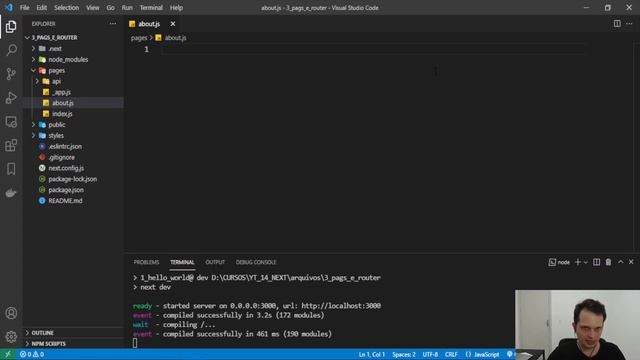The height and width of the screenshot is (360, 640).
Task: Open the Manage settings gear
Action: (11, 337)
